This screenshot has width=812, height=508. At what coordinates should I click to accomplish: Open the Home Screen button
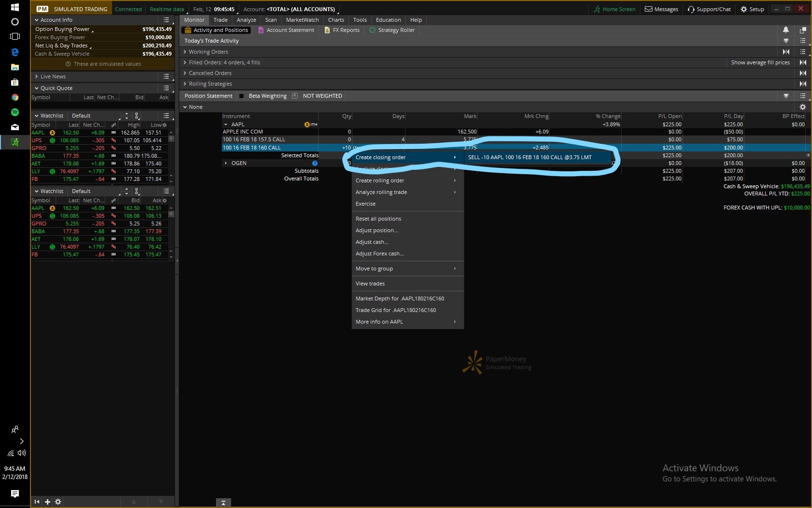614,9
